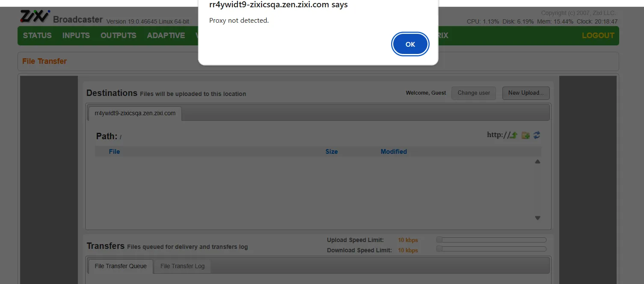Viewport: 644px width, 284px height.
Task: Click the 'CPU: 1.13%' status text
Action: point(483,21)
